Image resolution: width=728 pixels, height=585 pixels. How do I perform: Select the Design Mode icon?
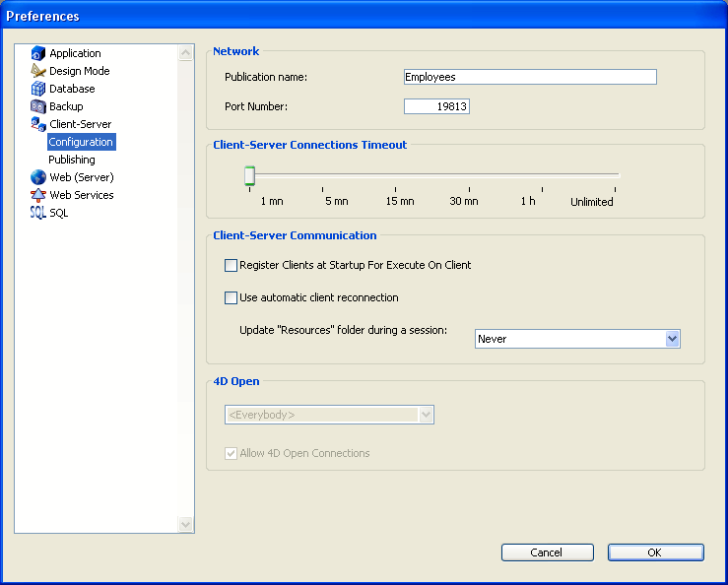coord(38,71)
